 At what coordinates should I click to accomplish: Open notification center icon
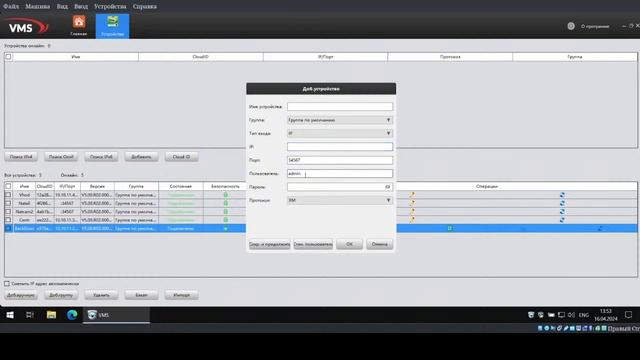(629, 315)
